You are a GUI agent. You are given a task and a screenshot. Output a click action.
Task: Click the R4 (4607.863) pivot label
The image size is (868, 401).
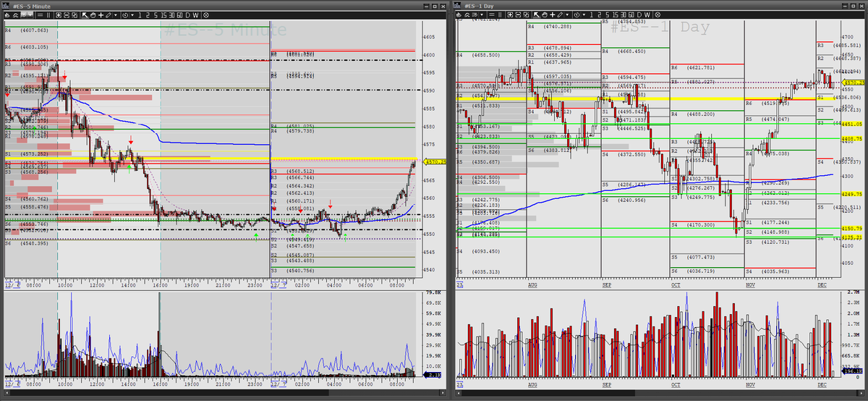point(26,30)
